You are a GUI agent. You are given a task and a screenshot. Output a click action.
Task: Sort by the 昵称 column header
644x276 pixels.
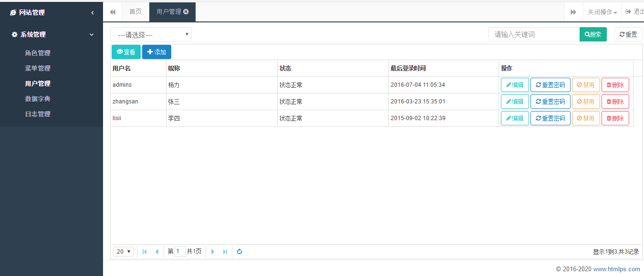pyautogui.click(x=222, y=68)
